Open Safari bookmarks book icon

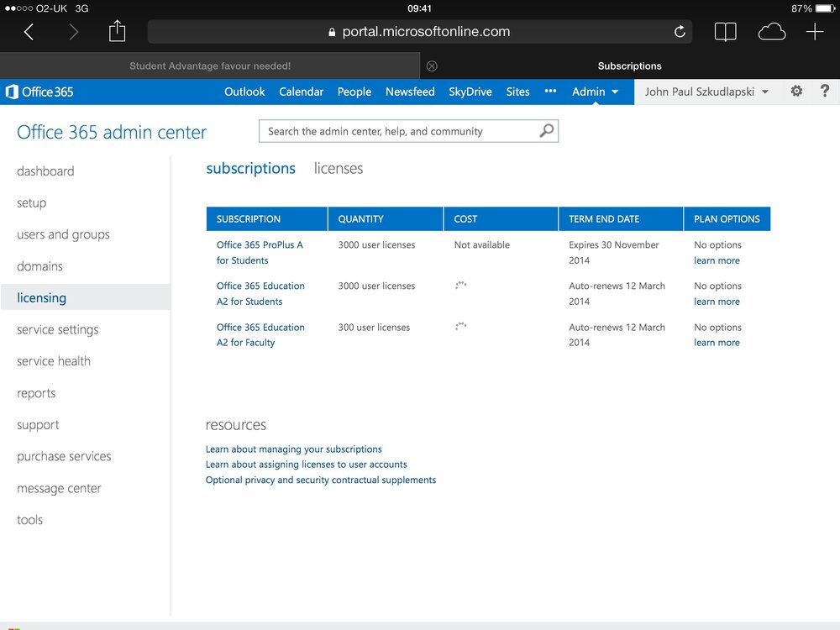[726, 32]
